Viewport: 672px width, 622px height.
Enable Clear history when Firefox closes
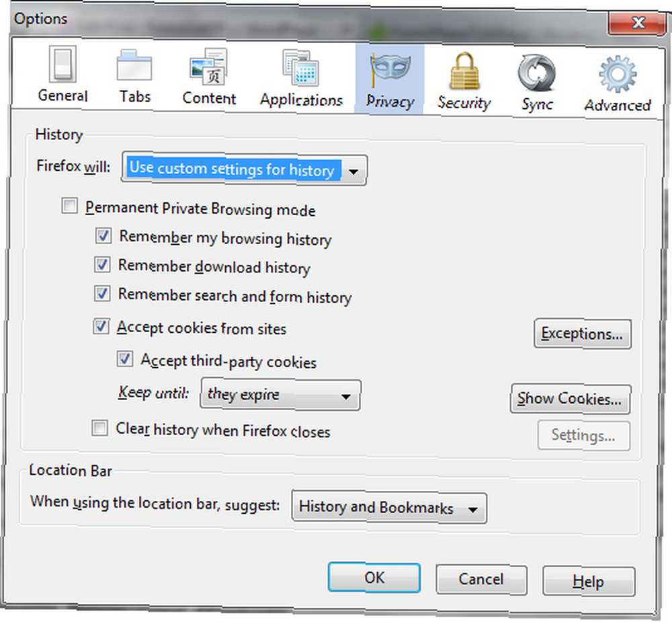100,428
